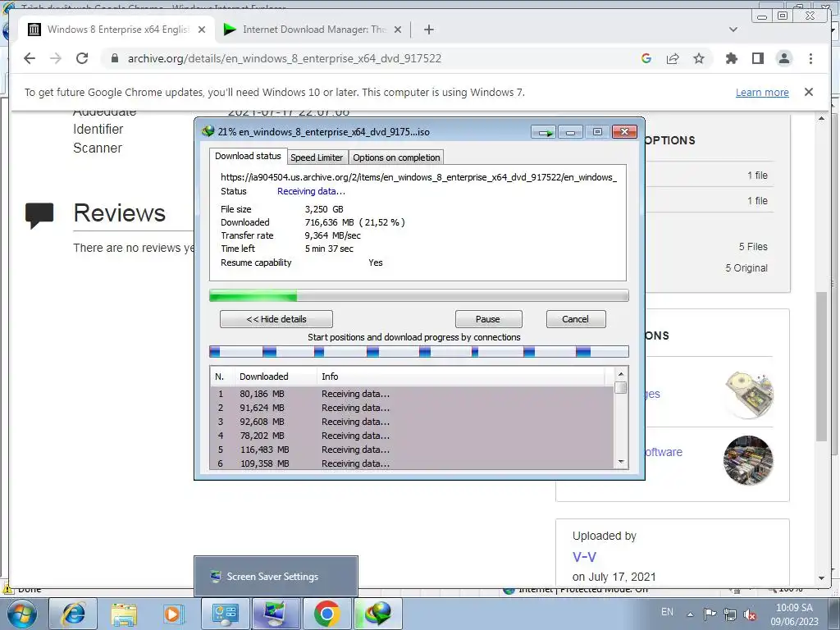Click the Learn more link
This screenshot has width=840, height=630.
pyautogui.click(x=762, y=92)
